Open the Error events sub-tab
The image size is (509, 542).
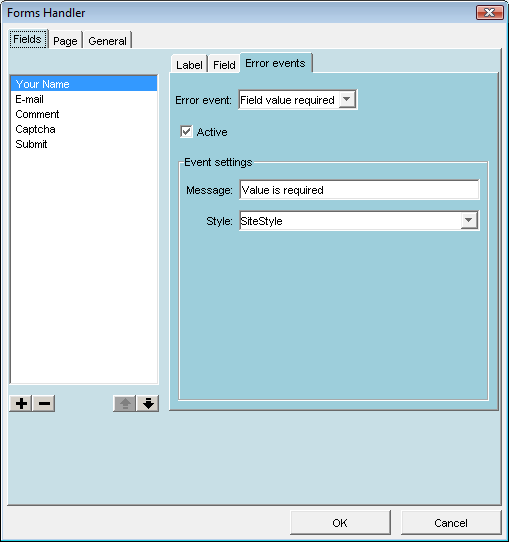click(275, 63)
